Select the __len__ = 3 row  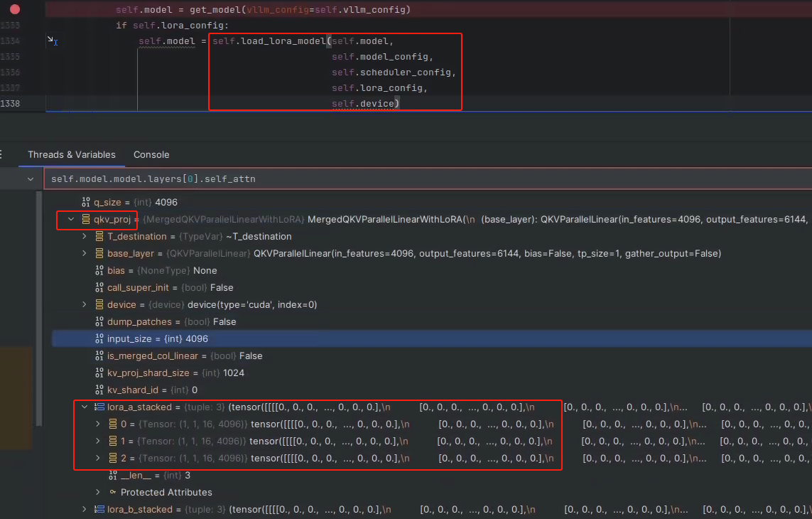click(x=432, y=475)
